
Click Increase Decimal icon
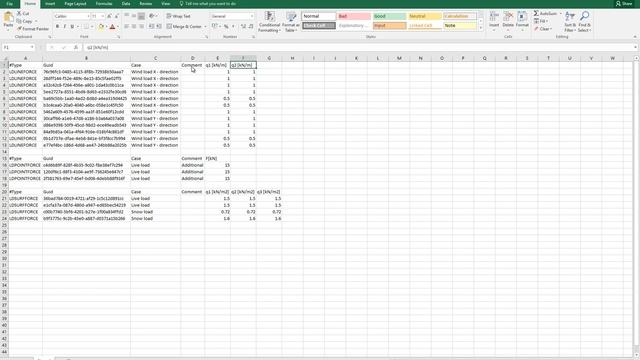(x=243, y=27)
